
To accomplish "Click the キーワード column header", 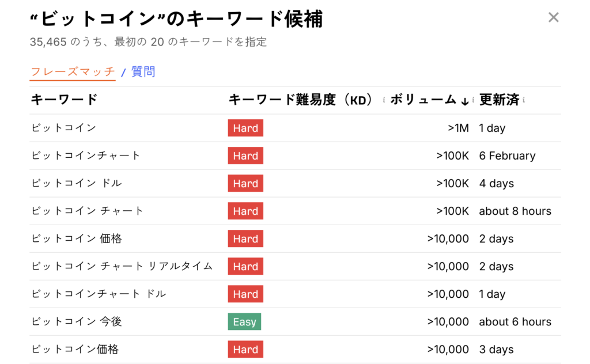I will pyautogui.click(x=64, y=100).
